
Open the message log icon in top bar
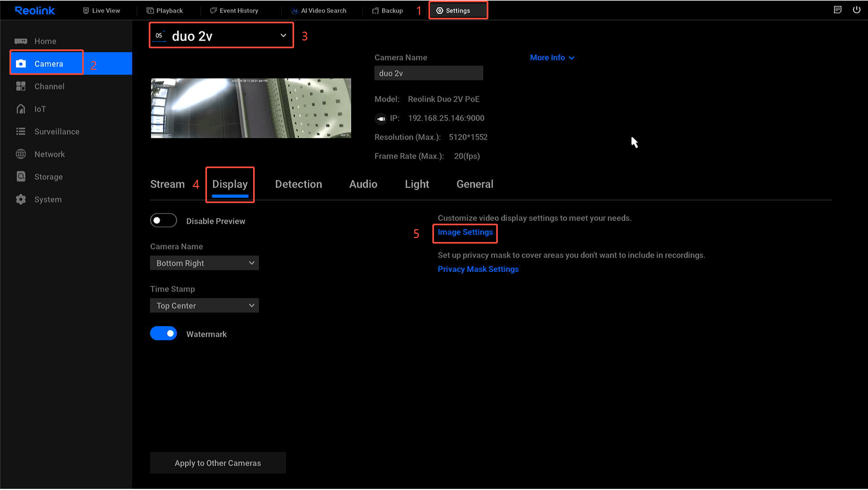click(x=837, y=10)
